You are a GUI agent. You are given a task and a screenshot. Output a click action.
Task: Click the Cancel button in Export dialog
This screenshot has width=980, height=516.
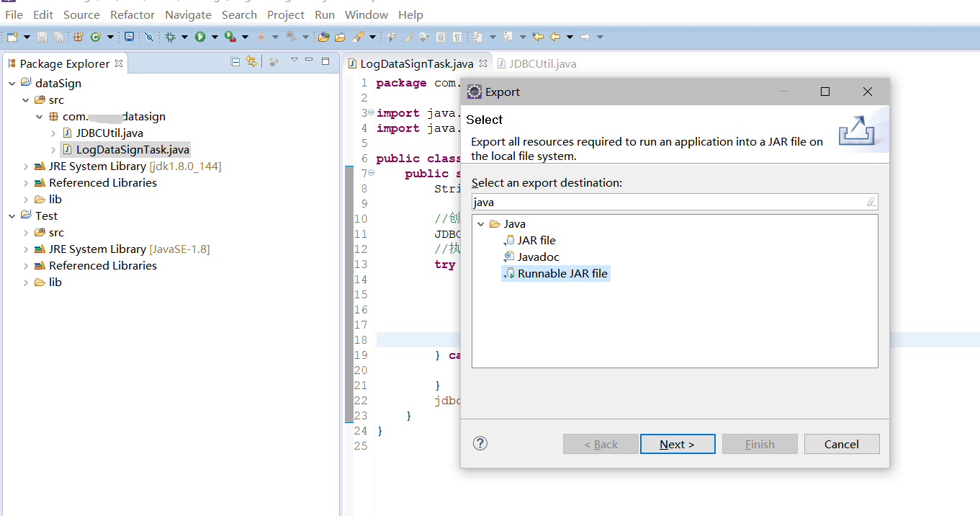pos(842,444)
